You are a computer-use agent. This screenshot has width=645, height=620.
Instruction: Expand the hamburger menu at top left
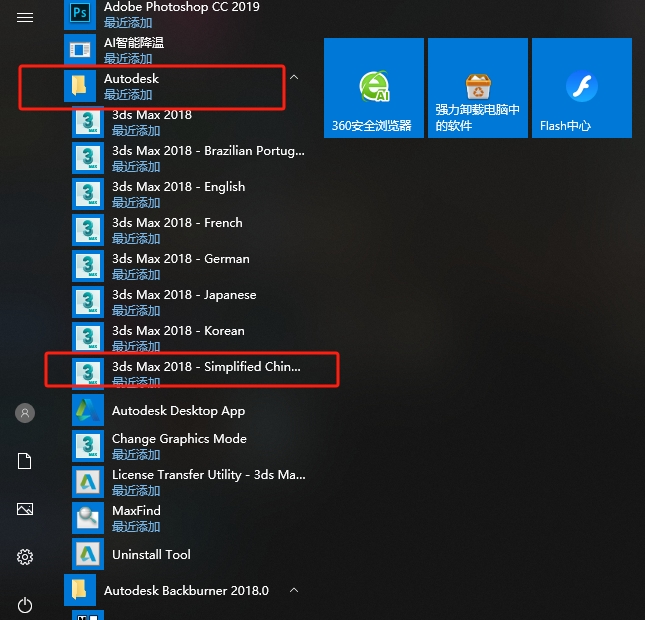(x=25, y=18)
